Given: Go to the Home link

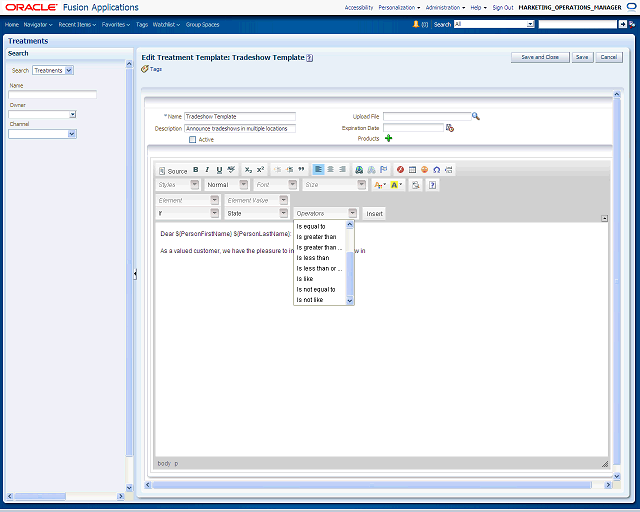Looking at the screenshot, I should (x=12, y=24).
